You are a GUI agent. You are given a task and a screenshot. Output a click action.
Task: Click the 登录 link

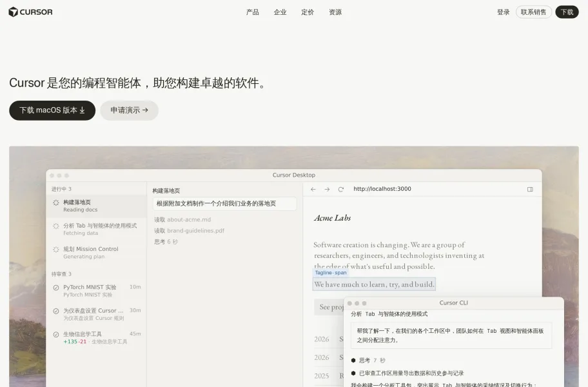tap(504, 12)
